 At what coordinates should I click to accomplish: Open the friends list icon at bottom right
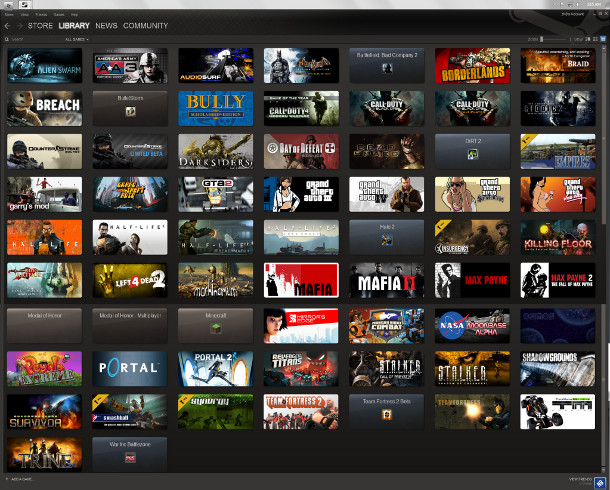[600, 483]
